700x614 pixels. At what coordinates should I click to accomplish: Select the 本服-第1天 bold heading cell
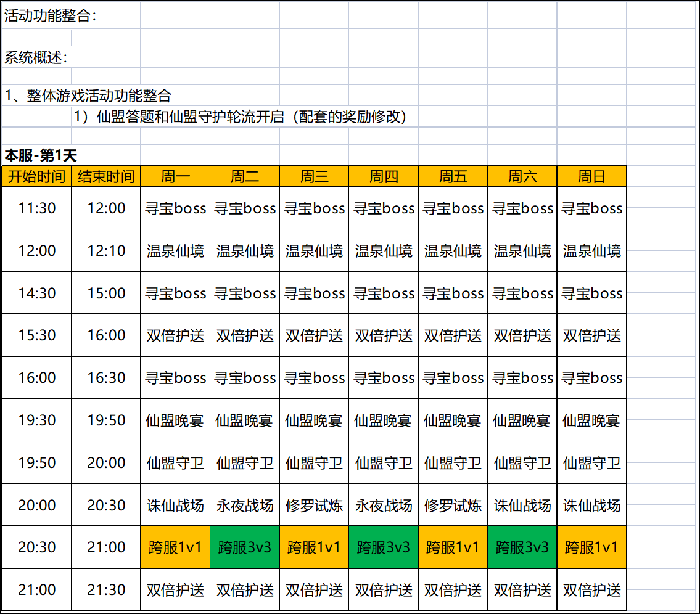point(41,155)
